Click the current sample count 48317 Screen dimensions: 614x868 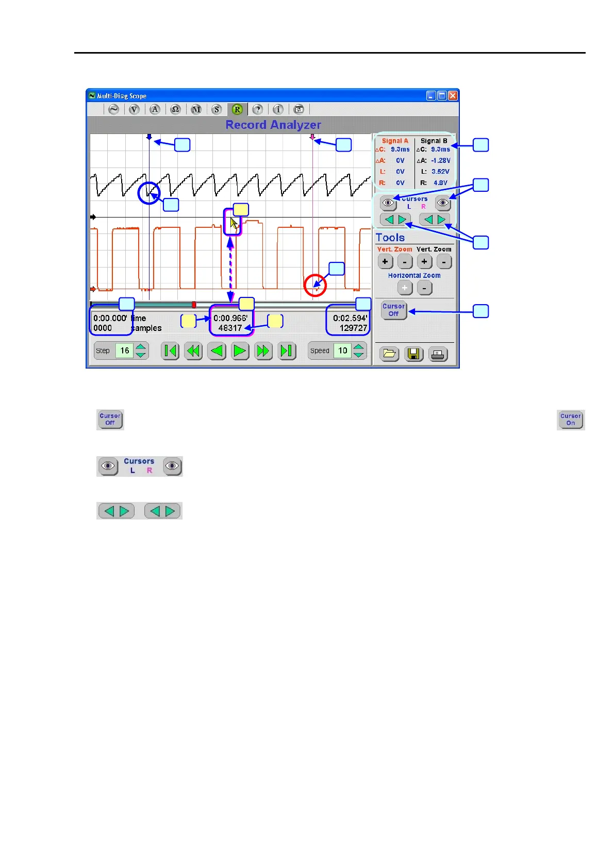click(230, 328)
